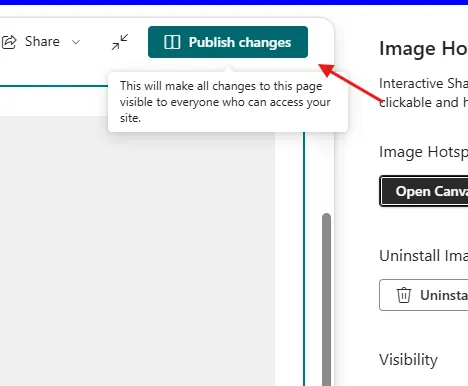Click the 'Visibility' heading text

click(408, 360)
